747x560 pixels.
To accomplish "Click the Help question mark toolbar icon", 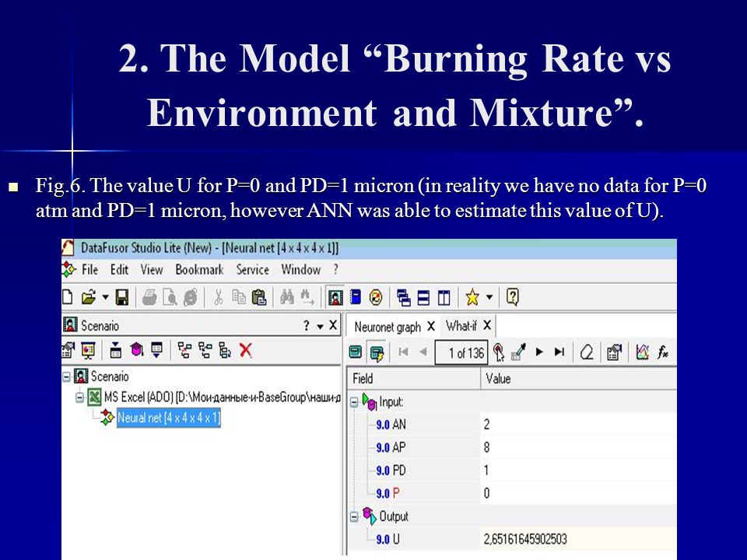I will coord(513,298).
